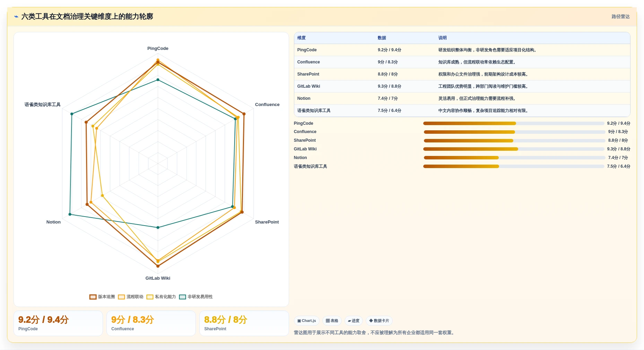Click the 灵活易用 description cell
This screenshot has width=644, height=350.
(478, 98)
